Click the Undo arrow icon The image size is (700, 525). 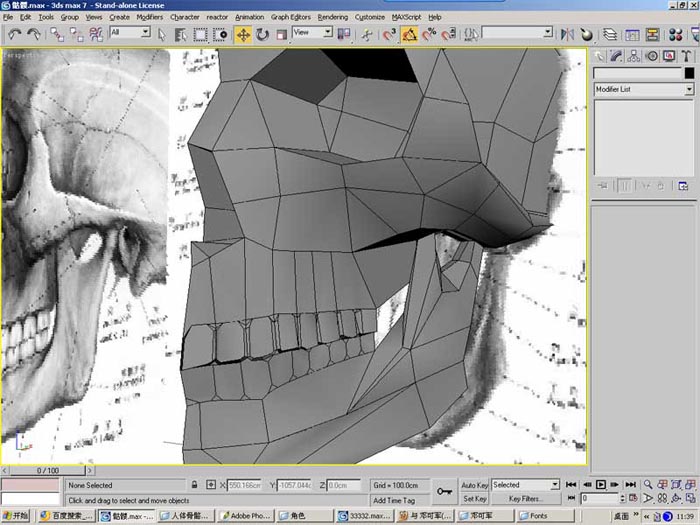(x=15, y=34)
